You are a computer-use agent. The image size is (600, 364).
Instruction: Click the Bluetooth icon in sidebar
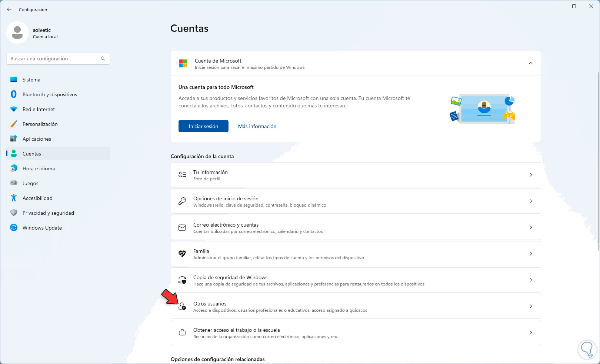[14, 94]
